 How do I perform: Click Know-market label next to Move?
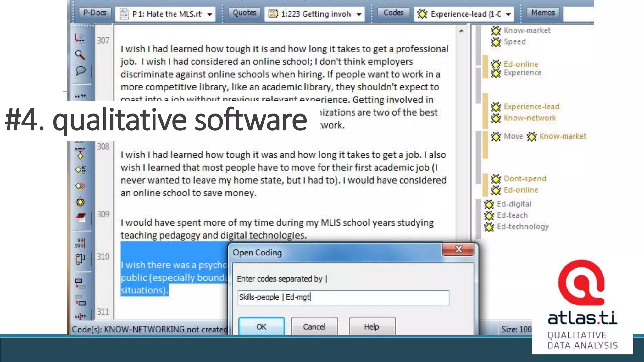click(x=563, y=136)
